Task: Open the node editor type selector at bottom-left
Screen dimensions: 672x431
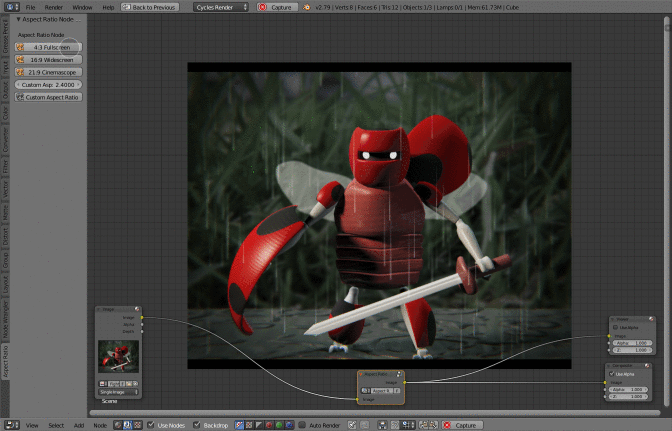Action: (11, 425)
